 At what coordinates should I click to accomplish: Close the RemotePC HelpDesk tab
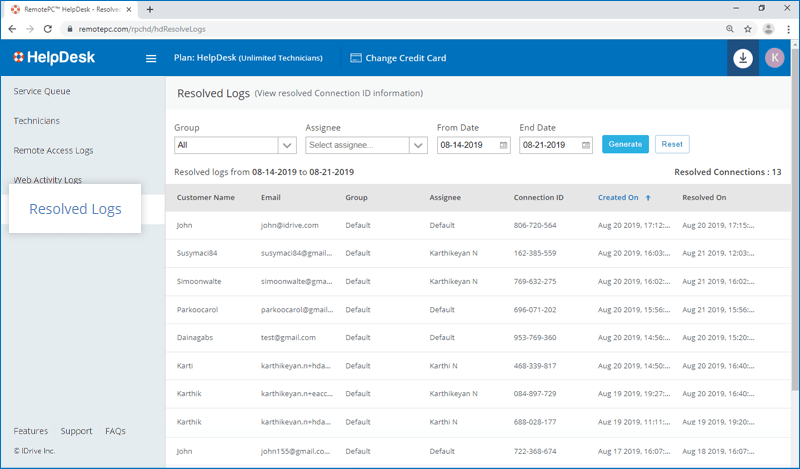(129, 9)
